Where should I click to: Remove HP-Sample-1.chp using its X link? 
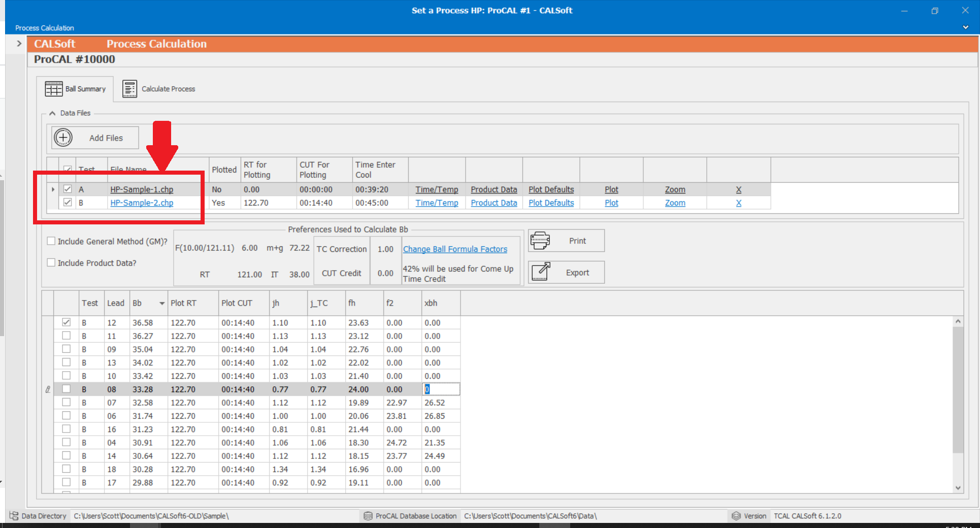click(738, 189)
